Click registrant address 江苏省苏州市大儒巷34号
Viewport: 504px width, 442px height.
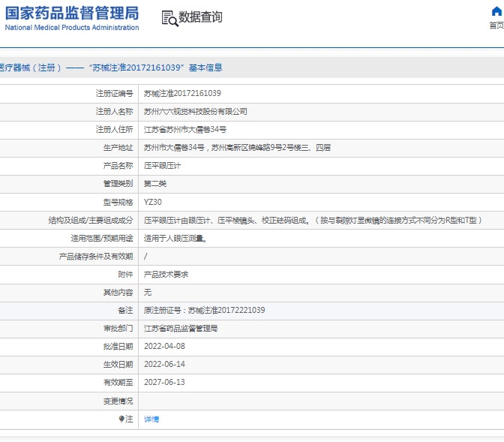(185, 130)
